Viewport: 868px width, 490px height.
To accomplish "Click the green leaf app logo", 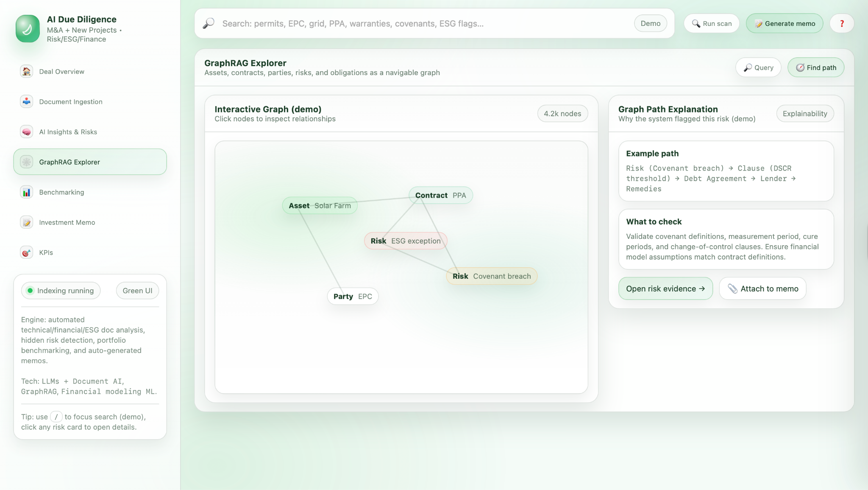I will click(28, 29).
